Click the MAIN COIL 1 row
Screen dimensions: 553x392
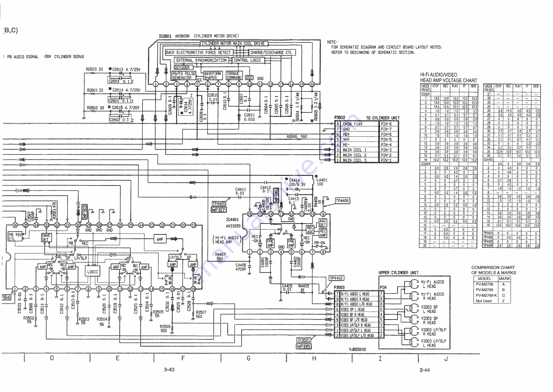[x=367, y=150]
